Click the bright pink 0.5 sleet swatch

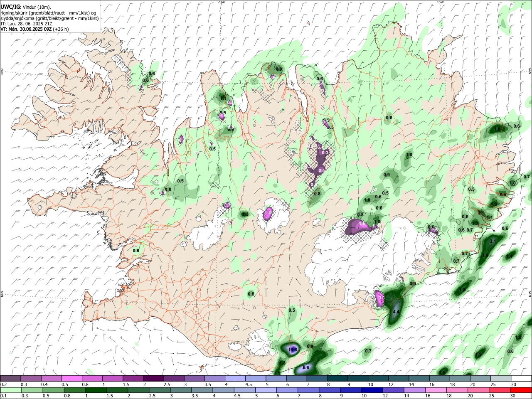(71, 379)
